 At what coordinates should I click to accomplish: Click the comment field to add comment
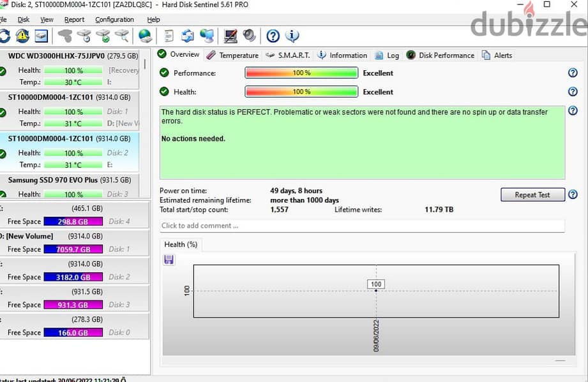362,226
